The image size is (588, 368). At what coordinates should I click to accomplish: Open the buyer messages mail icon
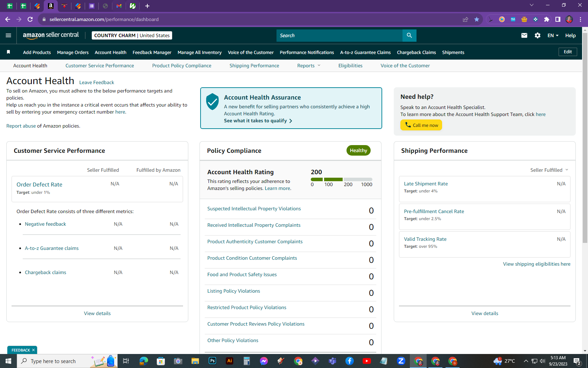tap(524, 35)
